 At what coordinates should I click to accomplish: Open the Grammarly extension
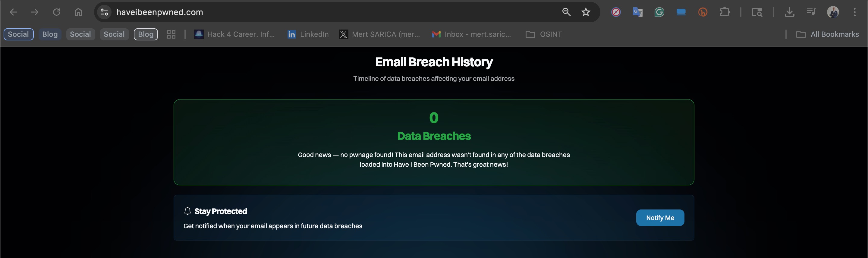[x=659, y=12]
